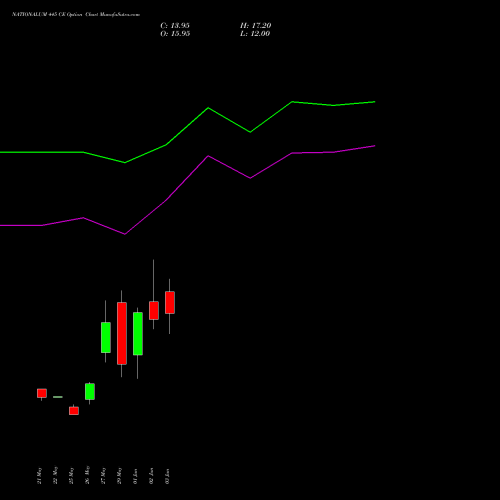This screenshot has width=500, height=500.
Task: Click the NATIONALUM 445 CE Option chart title
Action: pos(76,15)
